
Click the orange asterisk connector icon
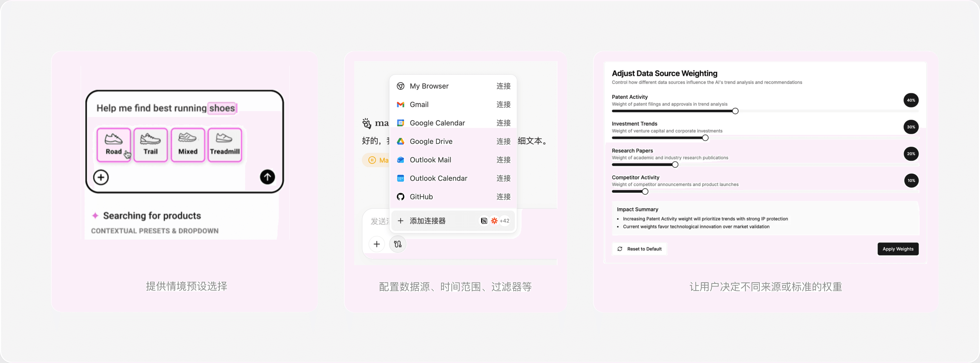pos(494,221)
